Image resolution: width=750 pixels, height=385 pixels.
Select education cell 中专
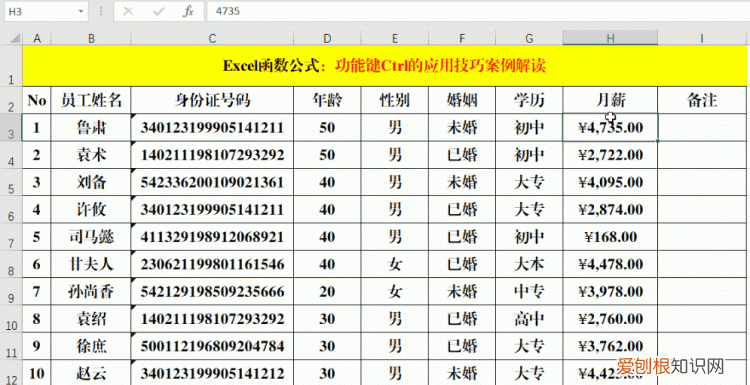(x=529, y=291)
